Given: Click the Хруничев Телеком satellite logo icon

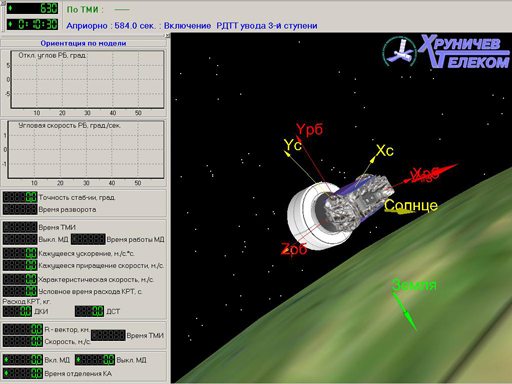Looking at the screenshot, I should pos(399,52).
